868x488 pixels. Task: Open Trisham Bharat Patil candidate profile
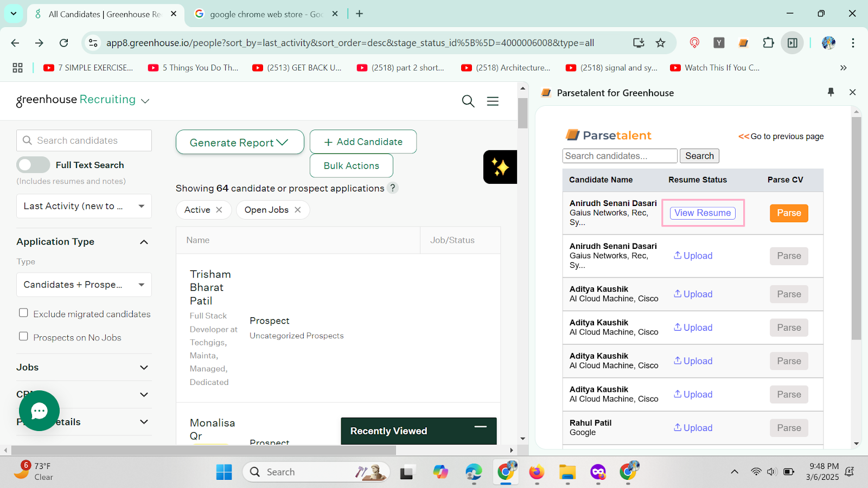[210, 287]
